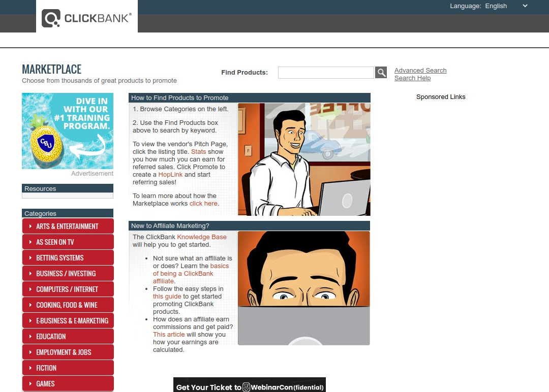Image resolution: width=549 pixels, height=392 pixels.
Task: Open the Advanced Search link
Action: (x=420, y=70)
